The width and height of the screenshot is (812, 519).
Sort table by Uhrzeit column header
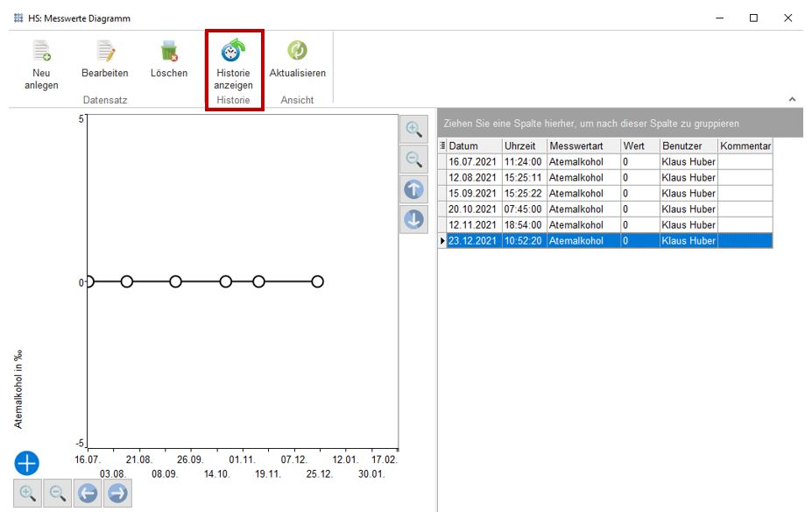click(524, 146)
